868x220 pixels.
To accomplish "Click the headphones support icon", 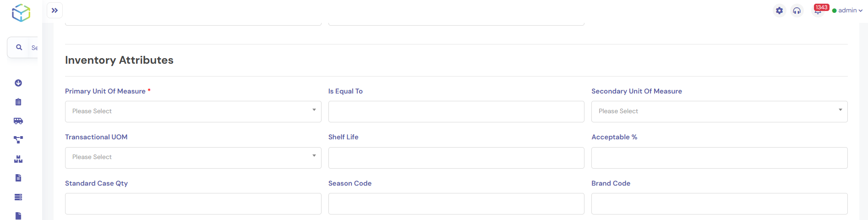I will pos(797,11).
